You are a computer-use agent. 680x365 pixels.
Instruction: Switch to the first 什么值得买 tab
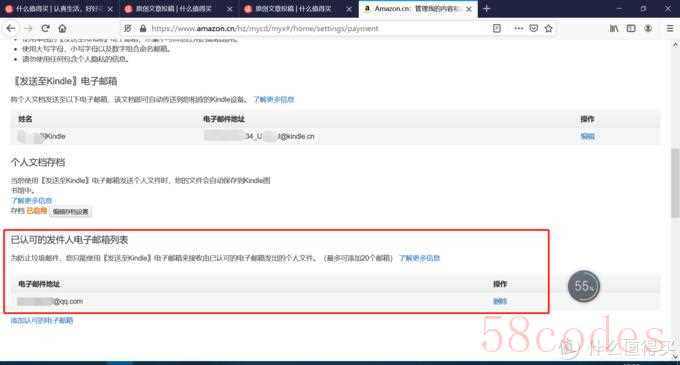coord(59,9)
